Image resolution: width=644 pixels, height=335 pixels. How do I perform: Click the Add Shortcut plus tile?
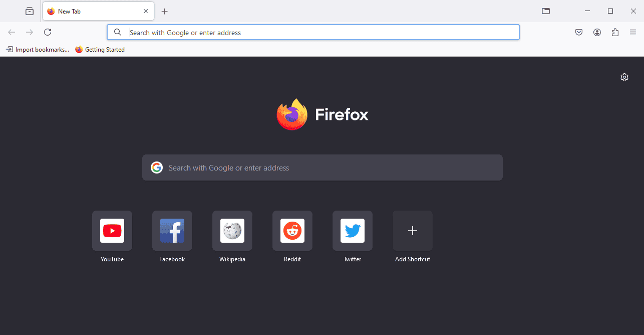click(413, 231)
